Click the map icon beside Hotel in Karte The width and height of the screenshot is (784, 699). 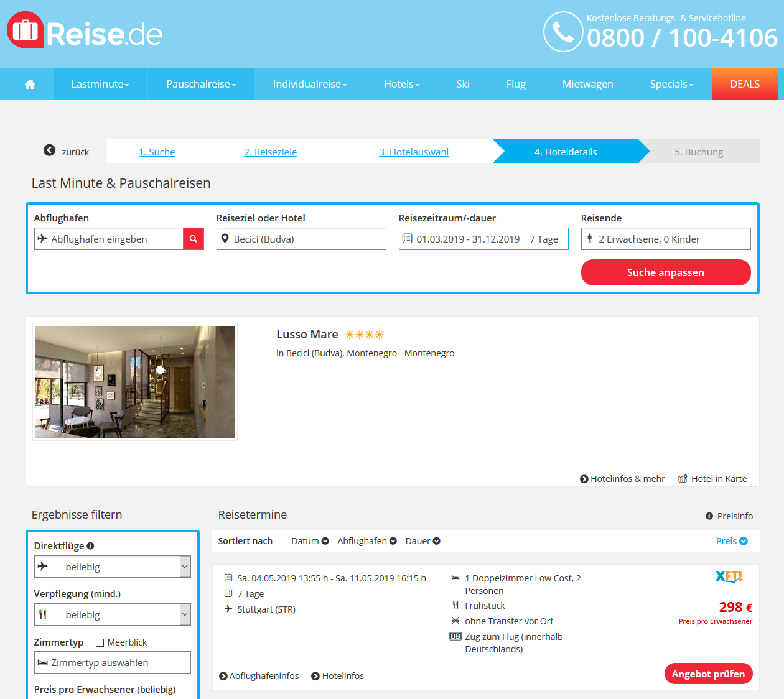(x=683, y=479)
